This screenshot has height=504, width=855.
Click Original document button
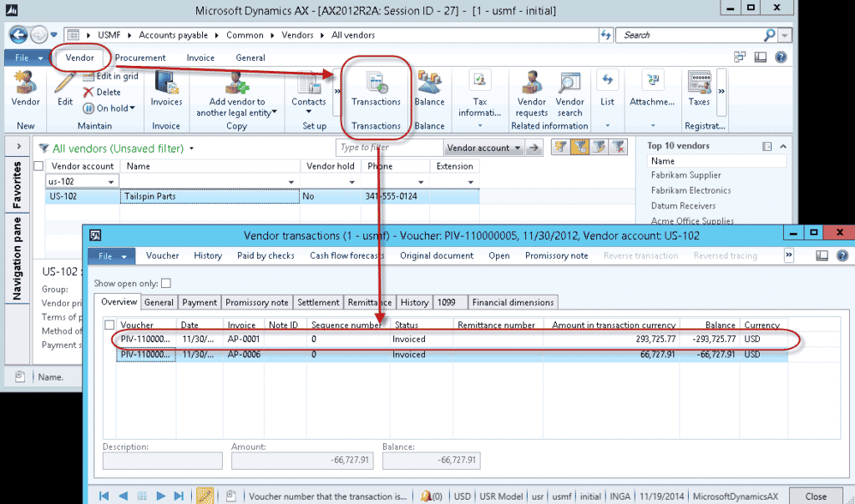pos(436,255)
